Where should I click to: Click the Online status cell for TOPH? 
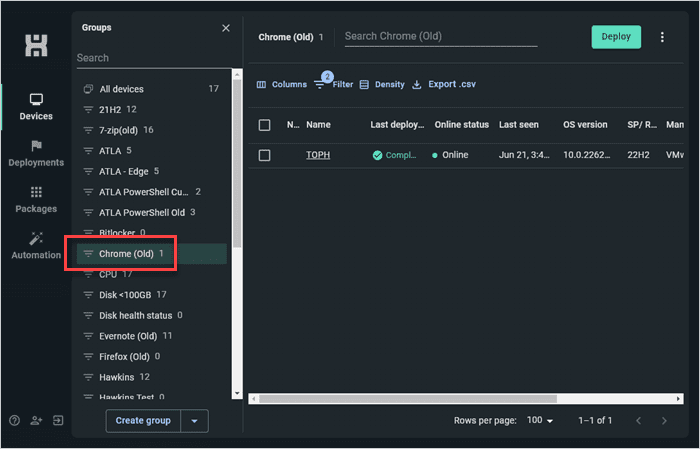[450, 155]
